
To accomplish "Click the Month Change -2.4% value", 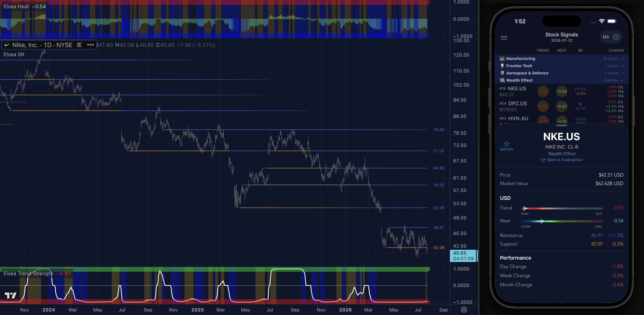I will point(617,285).
